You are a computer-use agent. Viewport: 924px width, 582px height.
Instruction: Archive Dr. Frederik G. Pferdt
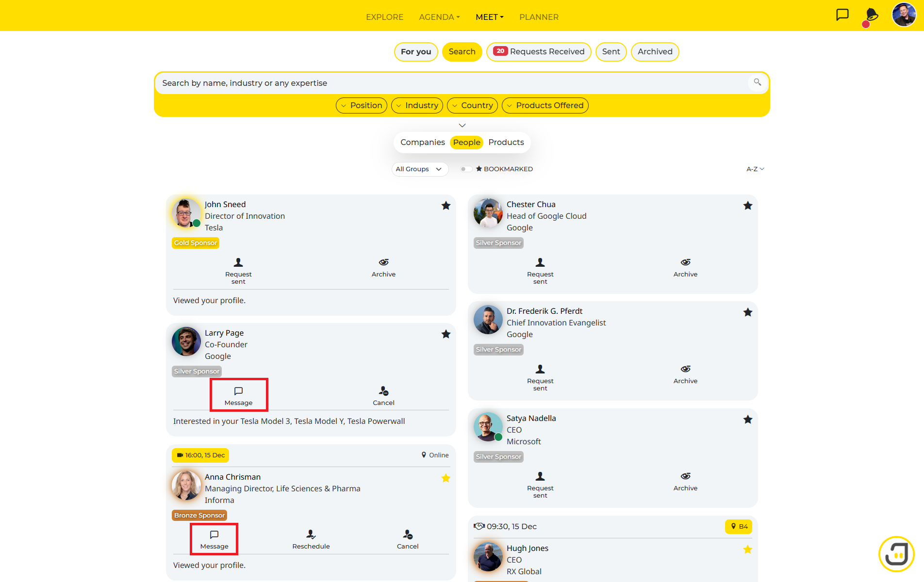pyautogui.click(x=685, y=374)
